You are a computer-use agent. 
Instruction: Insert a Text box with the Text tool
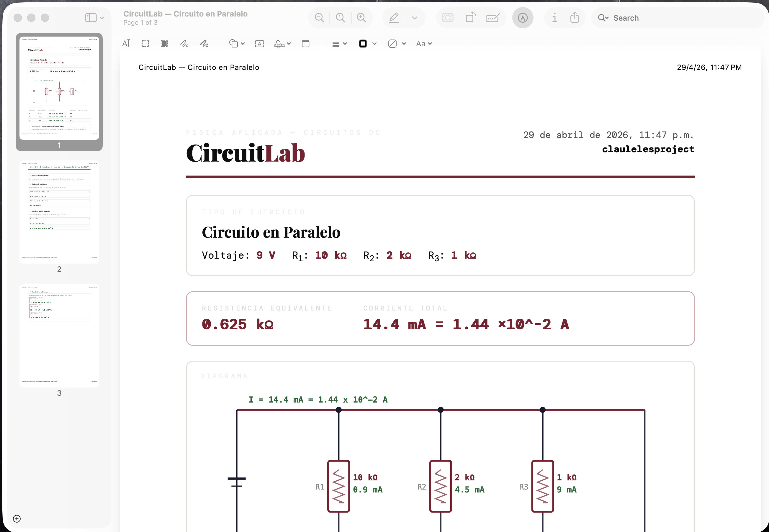[259, 44]
